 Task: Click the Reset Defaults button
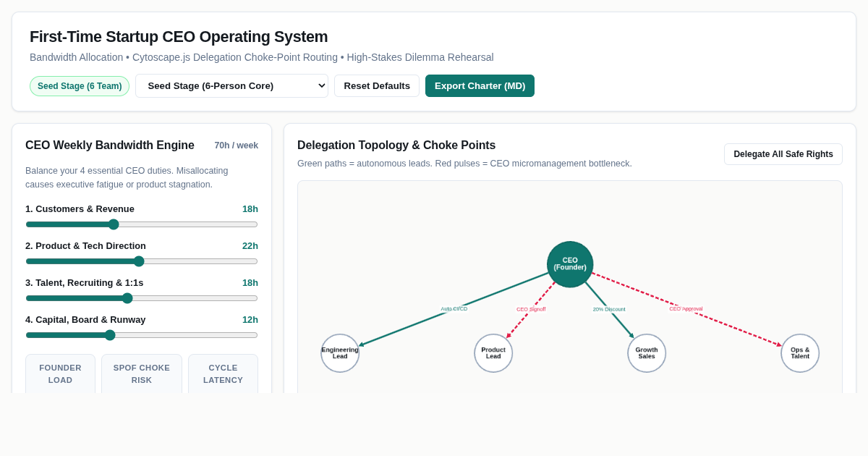click(377, 85)
